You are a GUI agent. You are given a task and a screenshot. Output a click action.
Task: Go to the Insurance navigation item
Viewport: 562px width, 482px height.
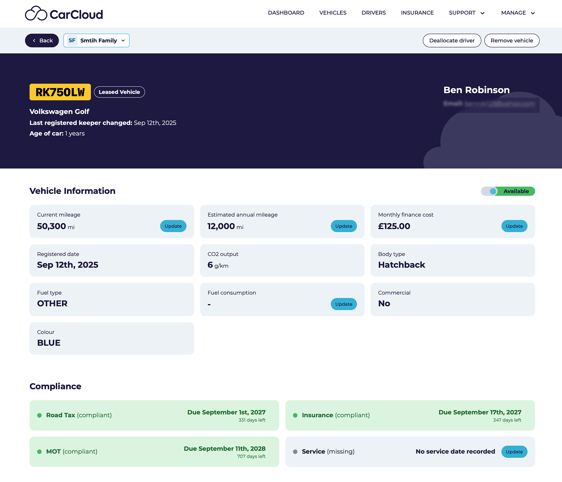coord(417,13)
